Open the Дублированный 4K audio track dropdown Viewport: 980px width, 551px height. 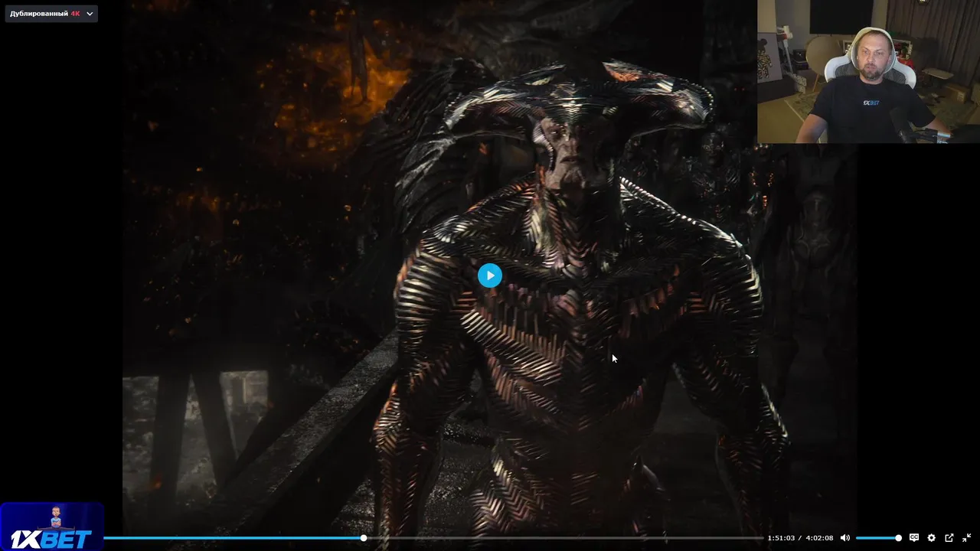coord(51,14)
